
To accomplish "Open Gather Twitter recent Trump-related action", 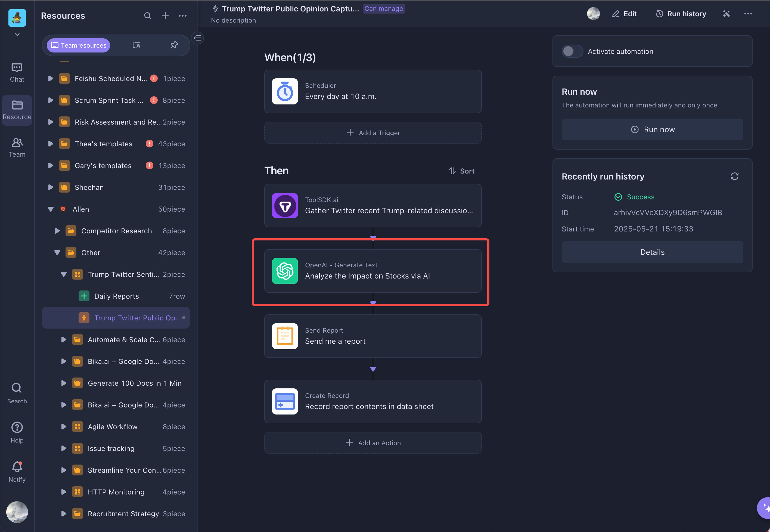I will coord(372,206).
